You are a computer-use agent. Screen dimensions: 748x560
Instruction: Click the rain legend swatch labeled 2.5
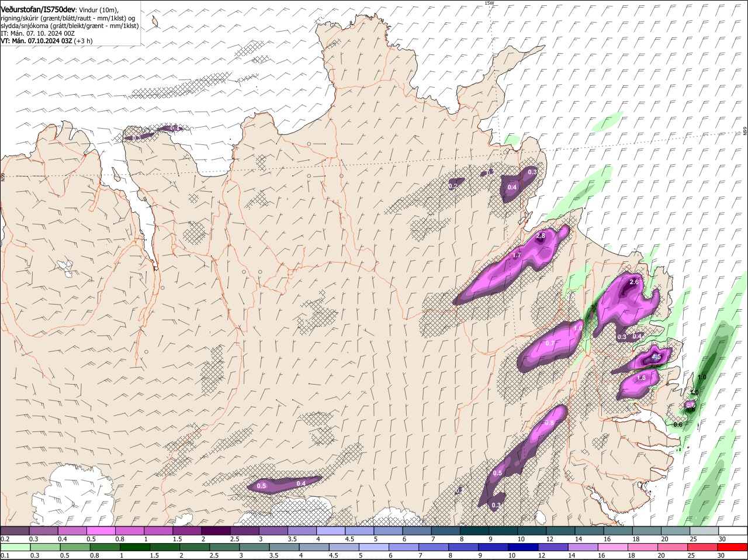[x=224, y=547]
